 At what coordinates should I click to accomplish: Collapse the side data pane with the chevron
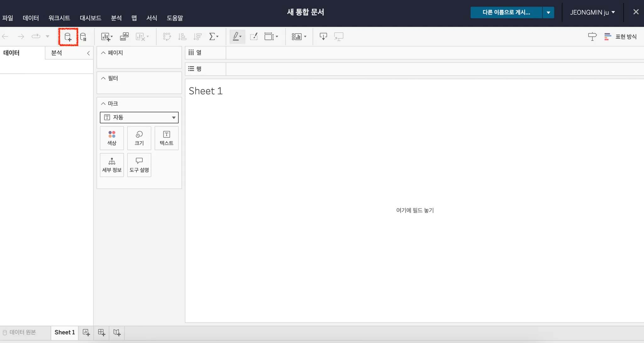(x=88, y=53)
